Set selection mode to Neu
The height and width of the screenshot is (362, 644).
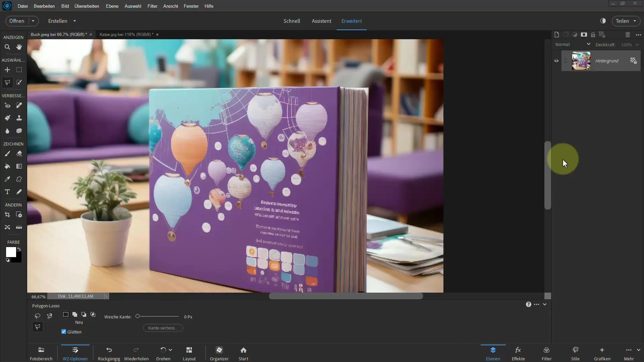(x=66, y=314)
